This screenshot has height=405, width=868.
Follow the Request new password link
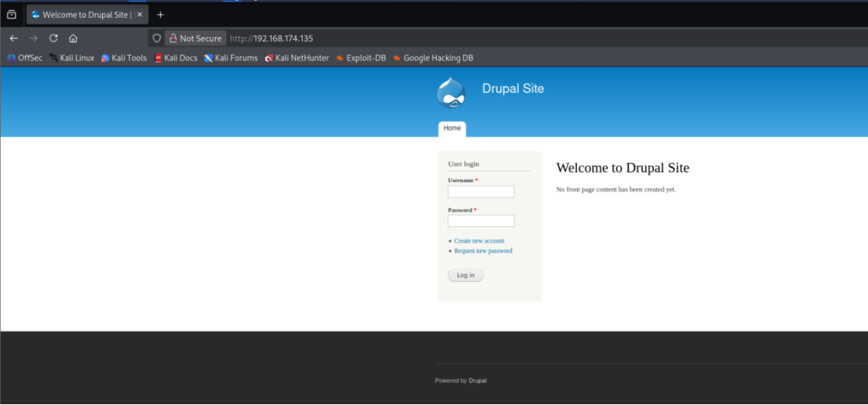coord(483,251)
